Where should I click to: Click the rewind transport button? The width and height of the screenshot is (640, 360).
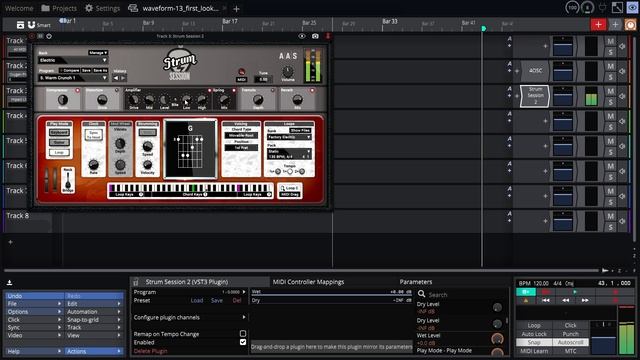point(565,300)
